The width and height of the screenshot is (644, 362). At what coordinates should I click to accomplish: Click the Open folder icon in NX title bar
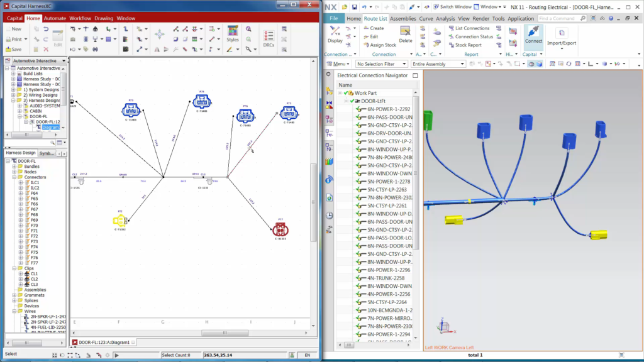[344, 7]
